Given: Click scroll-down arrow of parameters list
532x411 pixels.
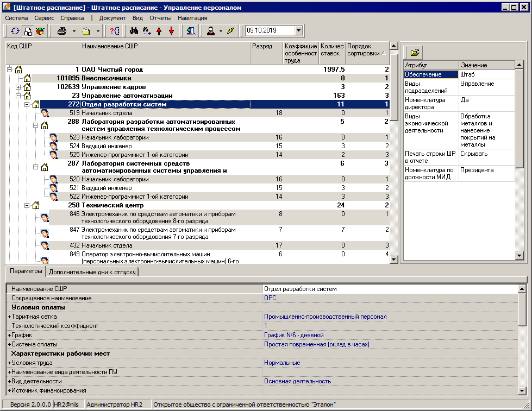Looking at the screenshot, I should pyautogui.click(x=522, y=391).
